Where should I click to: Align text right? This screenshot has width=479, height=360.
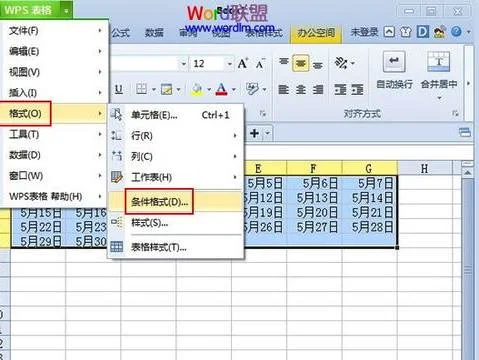pyautogui.click(x=318, y=89)
